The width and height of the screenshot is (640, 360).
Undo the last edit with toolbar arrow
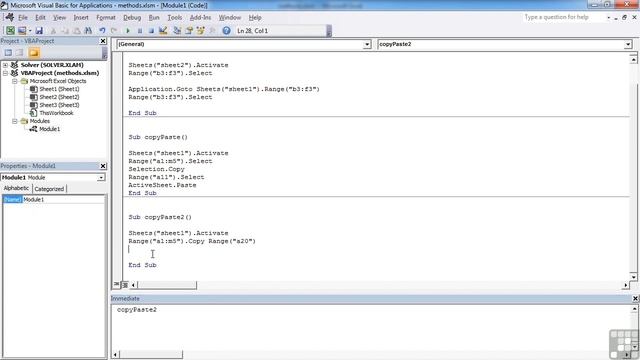pos(102,31)
